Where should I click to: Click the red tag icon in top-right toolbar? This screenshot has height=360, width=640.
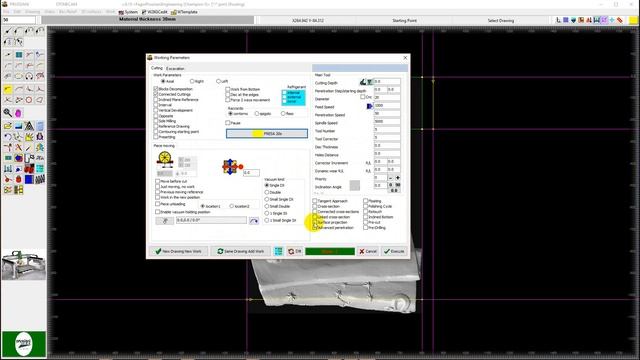pyautogui.click(x=620, y=20)
